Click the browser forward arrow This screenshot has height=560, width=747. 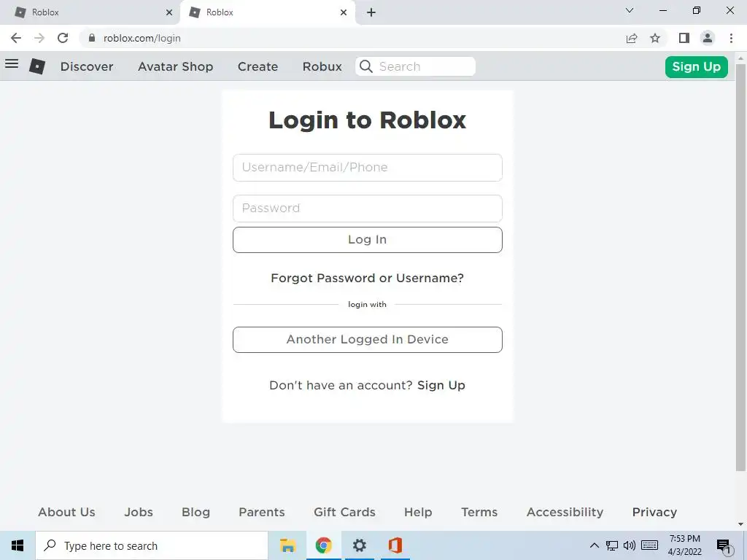tap(39, 38)
